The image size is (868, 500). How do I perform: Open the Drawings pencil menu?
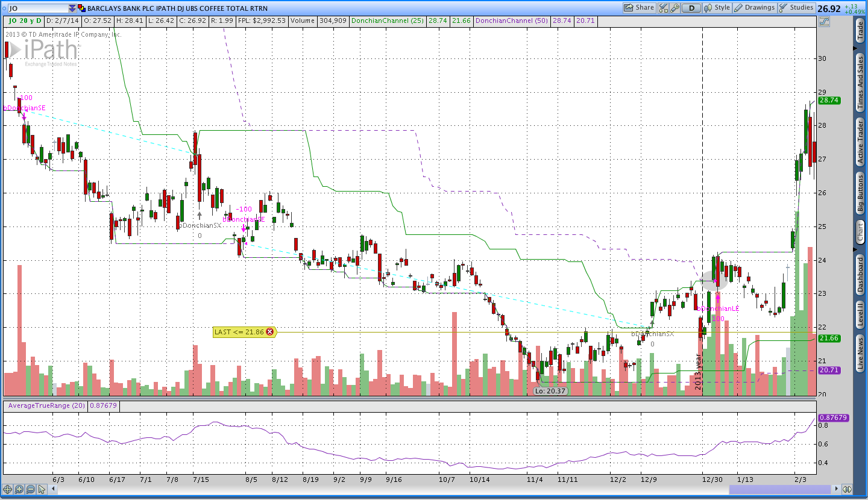[754, 8]
